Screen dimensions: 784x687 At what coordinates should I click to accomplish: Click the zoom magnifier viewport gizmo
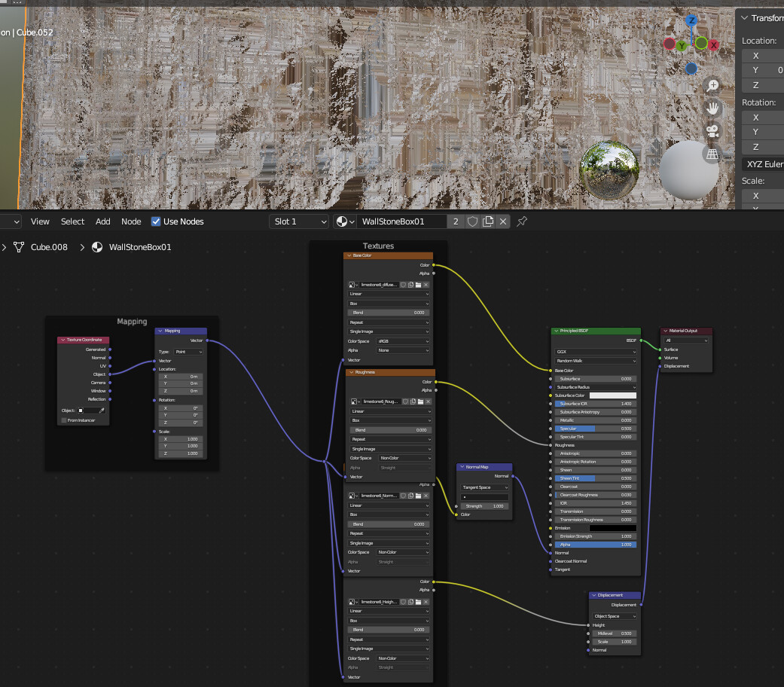coord(712,86)
